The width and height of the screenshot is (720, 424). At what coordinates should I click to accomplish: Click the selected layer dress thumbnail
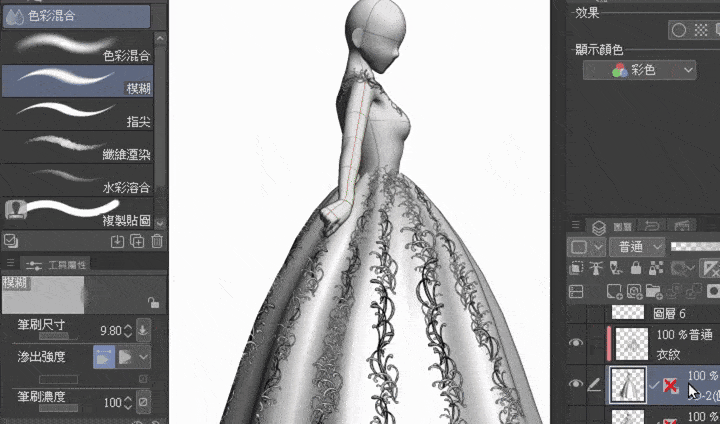click(628, 384)
